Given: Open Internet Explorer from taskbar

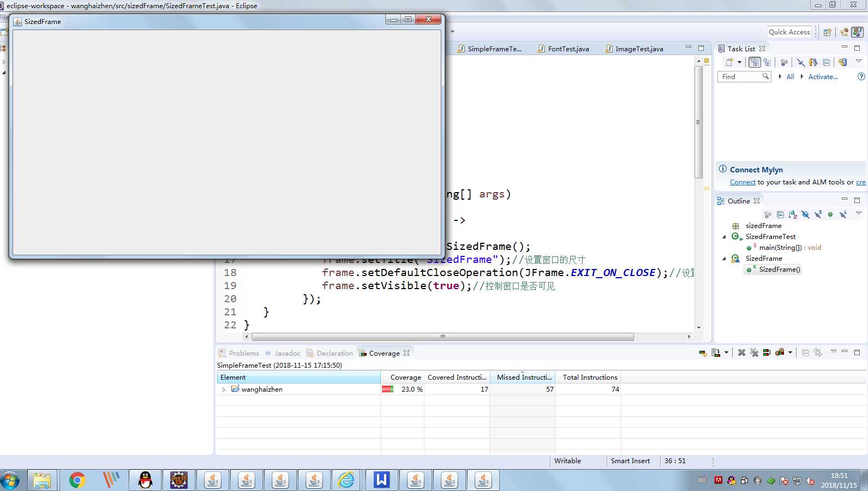Looking at the screenshot, I should tap(346, 480).
